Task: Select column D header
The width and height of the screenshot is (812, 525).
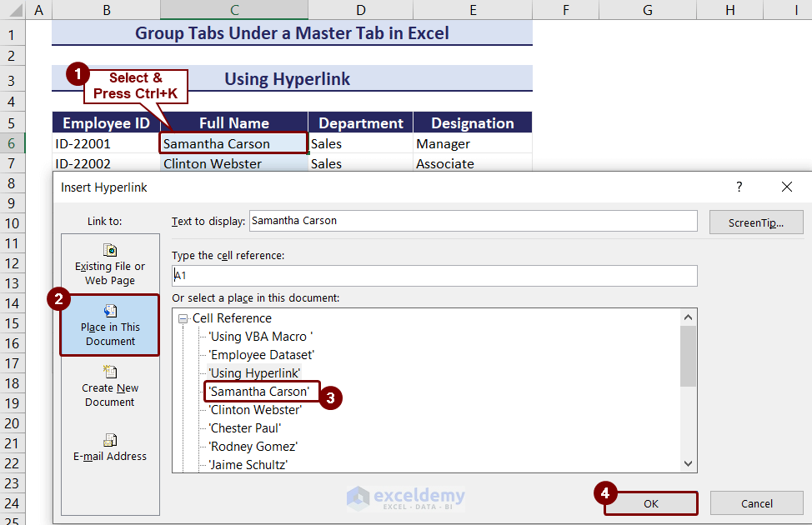Action: click(x=360, y=10)
